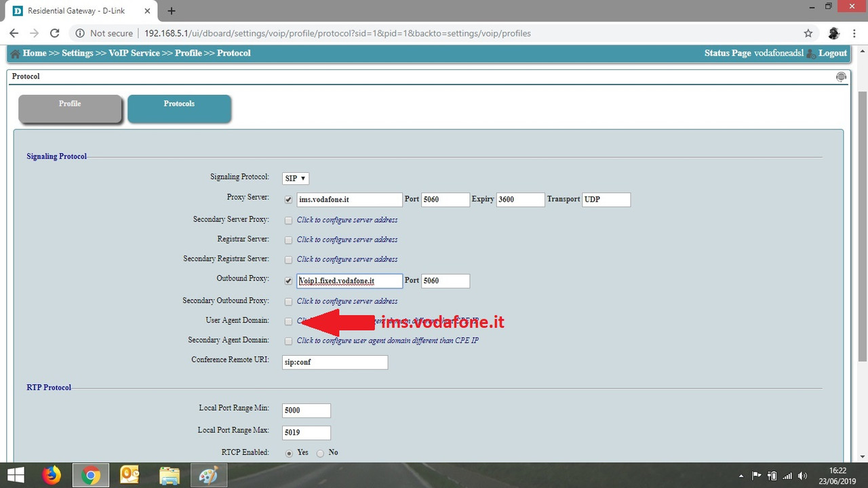Go to VoIP Service in the breadcrumb

point(134,53)
